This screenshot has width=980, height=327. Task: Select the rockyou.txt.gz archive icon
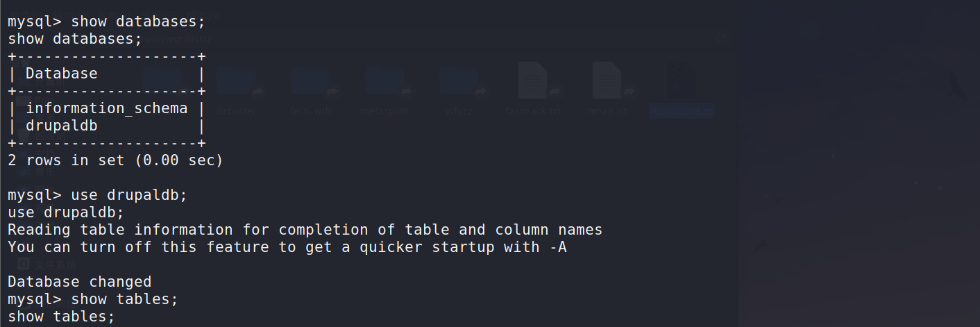coord(682,81)
